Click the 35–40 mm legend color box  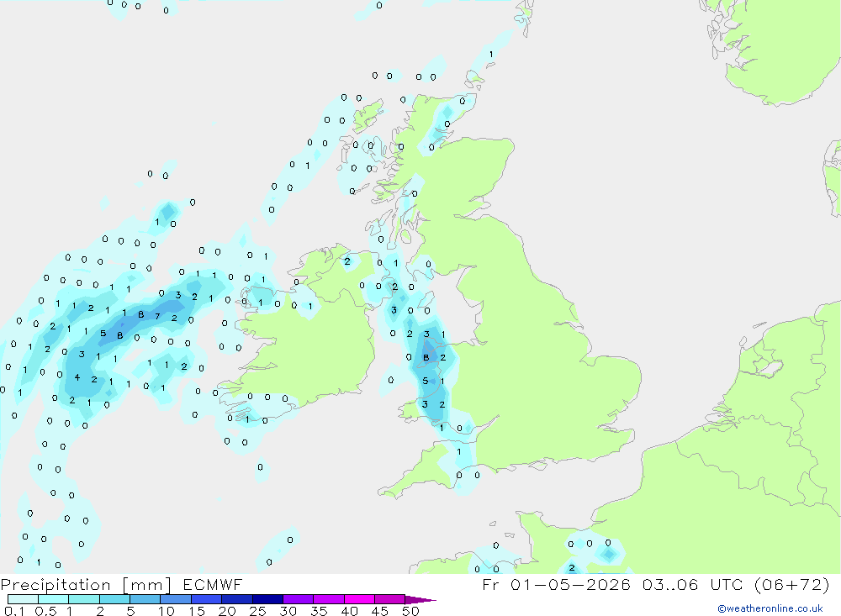point(328,599)
